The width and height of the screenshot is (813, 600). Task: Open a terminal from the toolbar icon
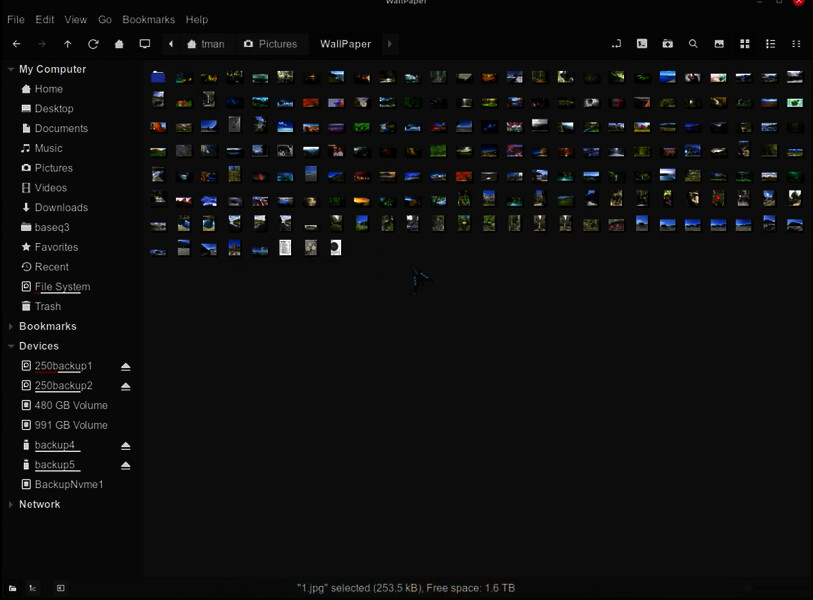642,44
